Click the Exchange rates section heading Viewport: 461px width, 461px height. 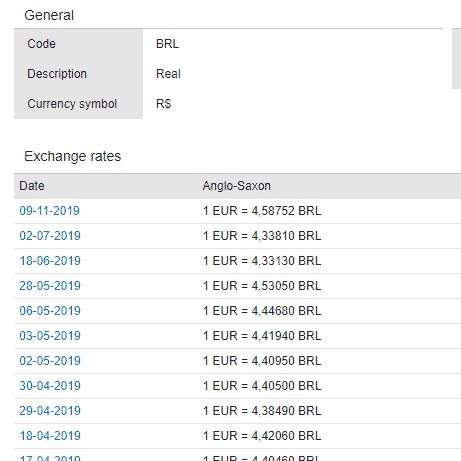tap(73, 156)
